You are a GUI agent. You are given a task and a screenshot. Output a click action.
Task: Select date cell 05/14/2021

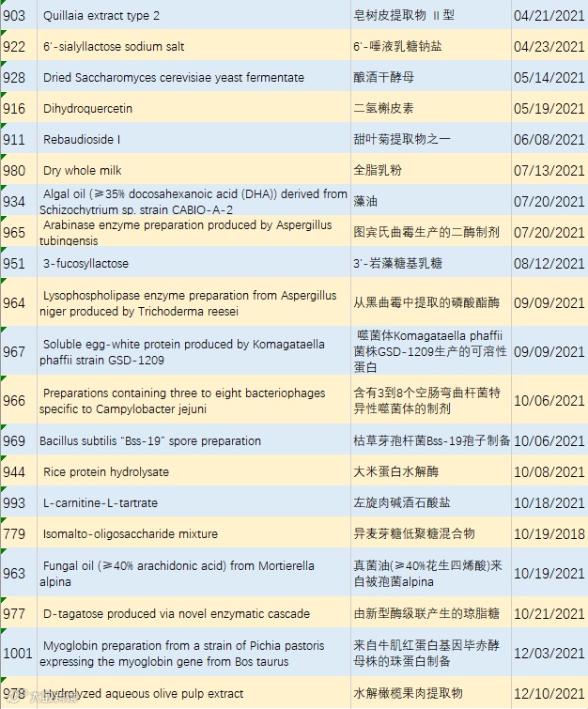point(549,77)
